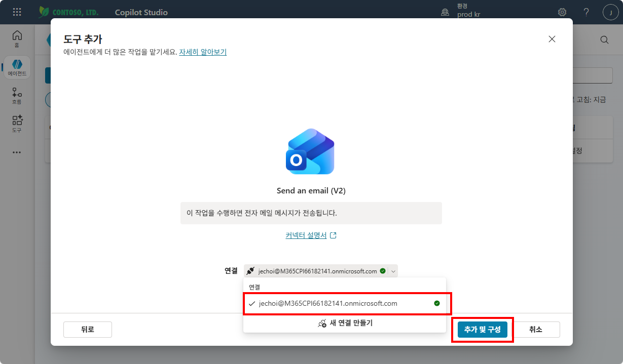Open the environment picker globe icon
623x364 pixels.
click(x=445, y=13)
